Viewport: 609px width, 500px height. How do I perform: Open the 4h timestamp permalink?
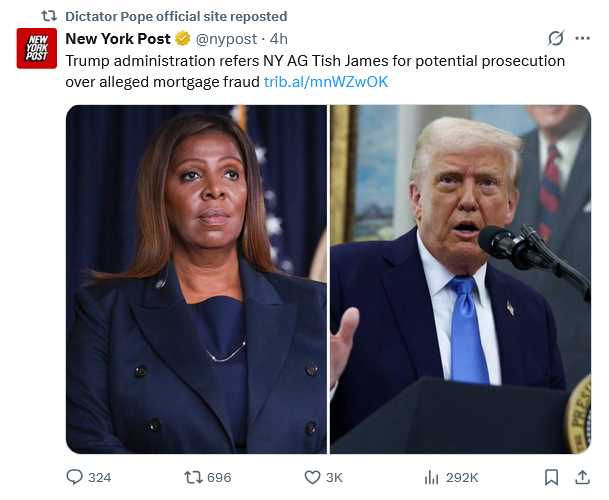[x=278, y=39]
